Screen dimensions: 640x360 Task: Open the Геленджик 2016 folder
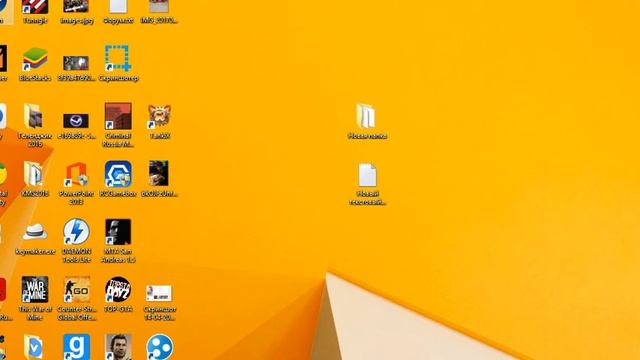click(33, 116)
